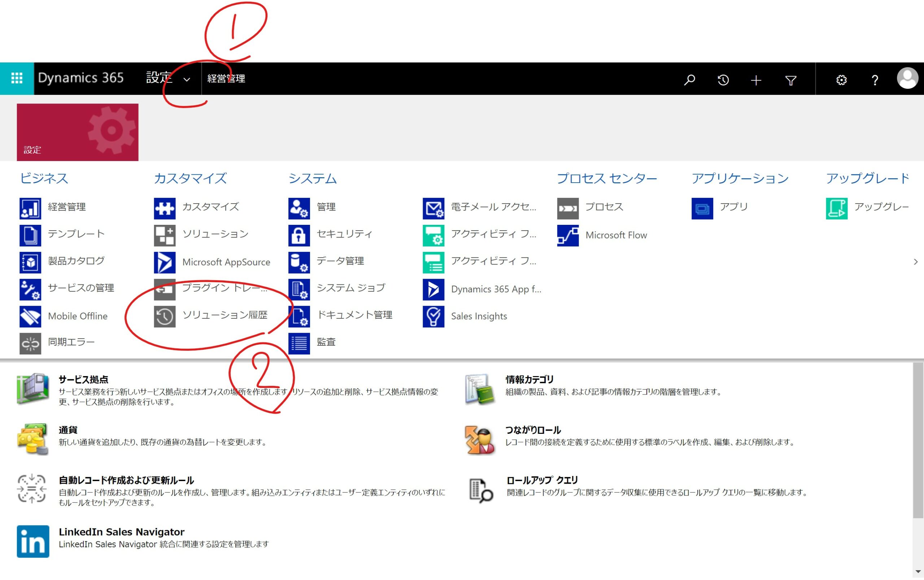This screenshot has width=924, height=580.
Task: Click the help question mark icon
Action: (x=875, y=80)
